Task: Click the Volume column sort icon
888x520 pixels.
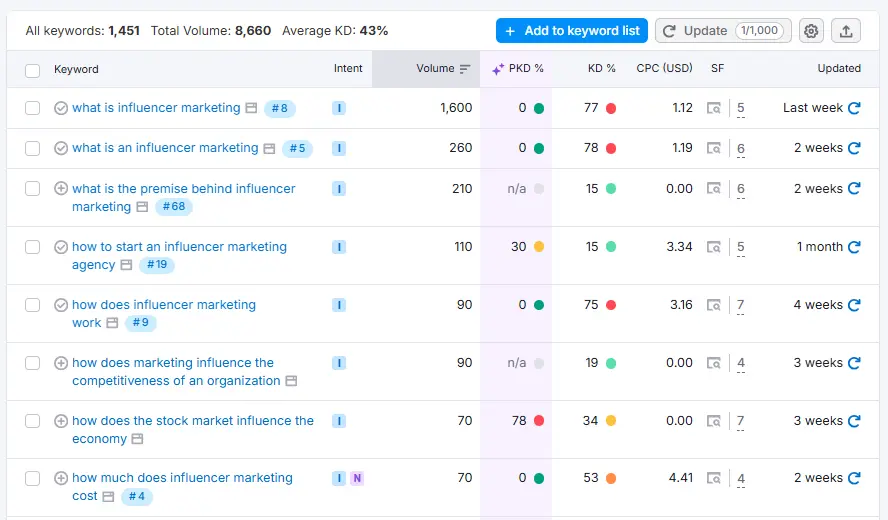Action: point(465,69)
